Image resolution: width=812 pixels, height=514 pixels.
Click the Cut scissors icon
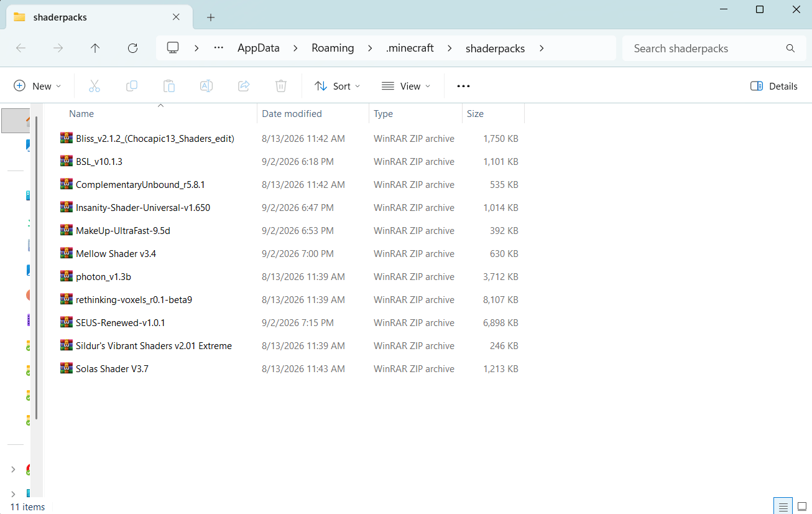coord(95,86)
